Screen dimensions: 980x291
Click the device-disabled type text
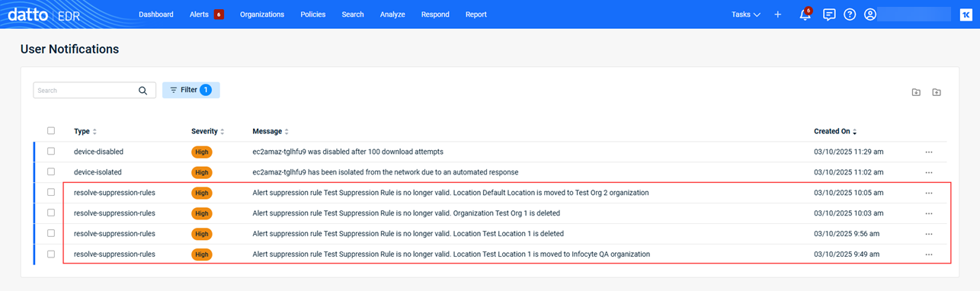coord(98,152)
